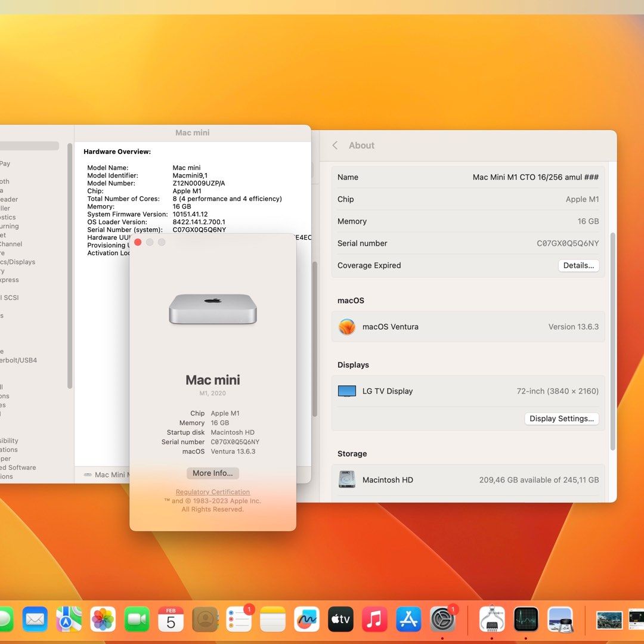
Task: Open System Settings from the Dock
Action: click(442, 619)
